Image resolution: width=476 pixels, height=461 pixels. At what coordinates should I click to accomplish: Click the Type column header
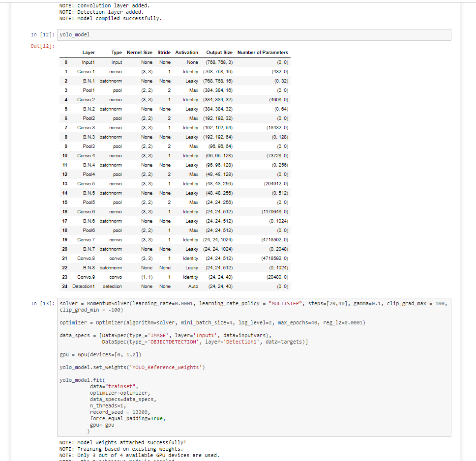point(117,53)
